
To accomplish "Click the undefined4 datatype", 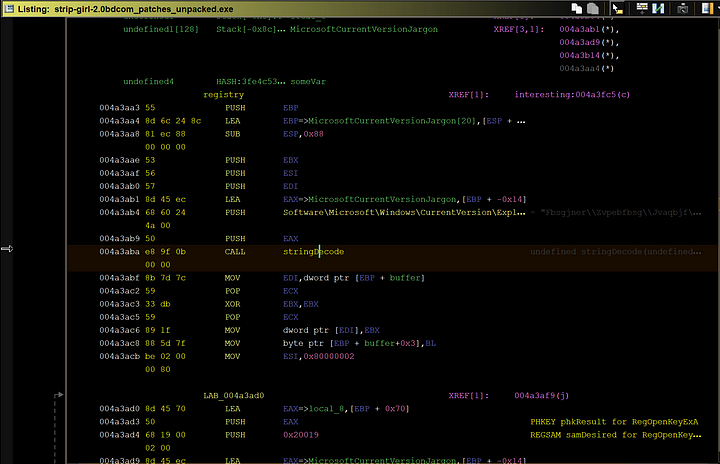I will (148, 82).
